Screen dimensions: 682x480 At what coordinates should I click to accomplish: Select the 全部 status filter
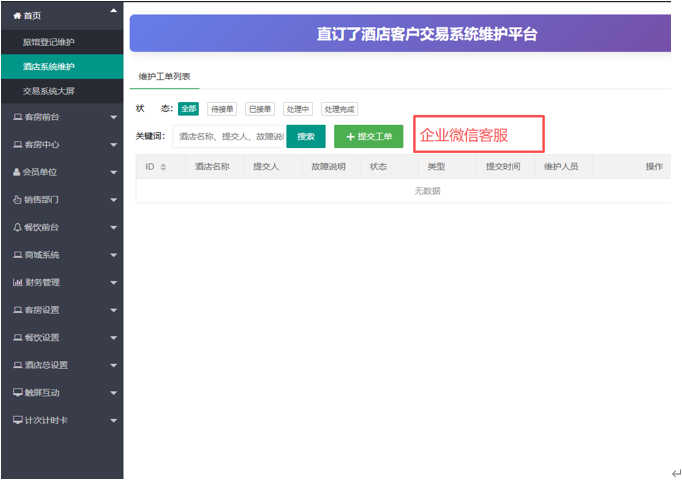tap(188, 109)
